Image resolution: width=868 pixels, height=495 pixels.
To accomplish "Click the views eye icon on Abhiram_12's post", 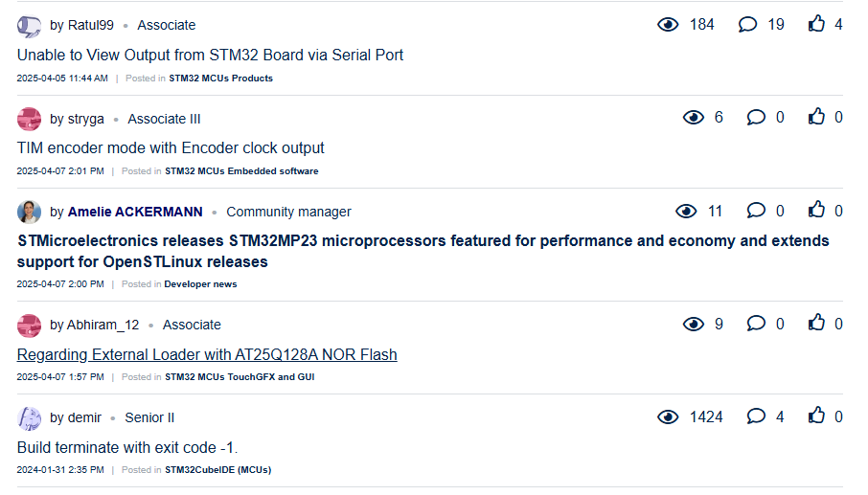I will [x=694, y=325].
